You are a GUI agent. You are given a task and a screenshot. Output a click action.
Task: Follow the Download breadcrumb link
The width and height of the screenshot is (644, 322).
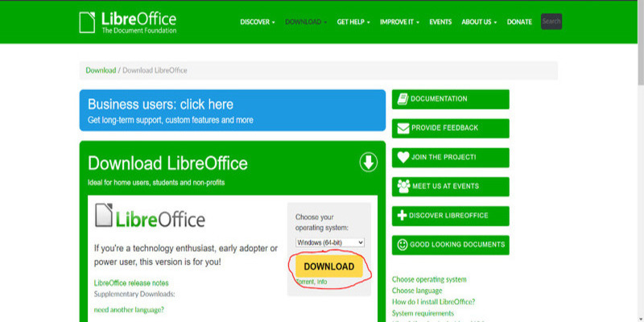click(x=101, y=70)
